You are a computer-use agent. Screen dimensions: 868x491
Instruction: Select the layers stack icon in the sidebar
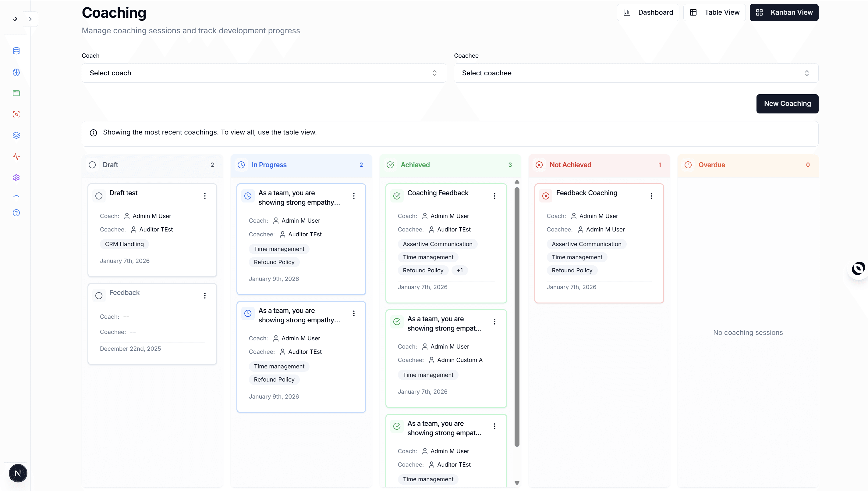[x=16, y=135]
